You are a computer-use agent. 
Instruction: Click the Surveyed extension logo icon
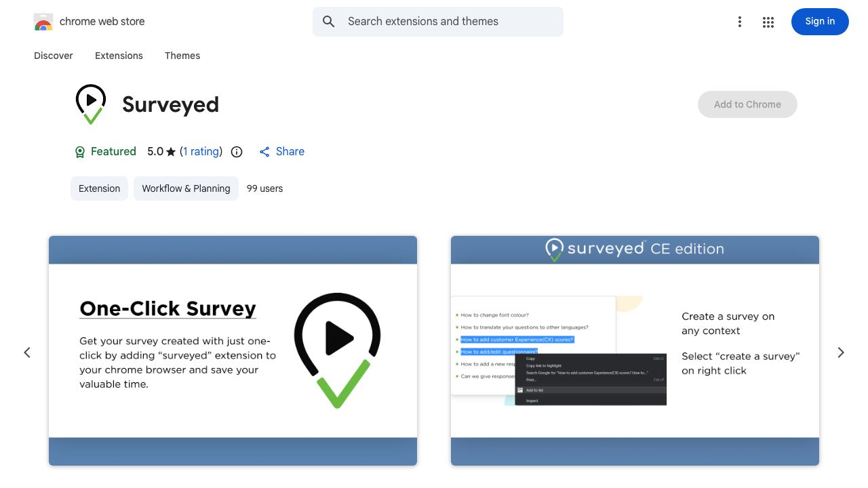click(91, 104)
